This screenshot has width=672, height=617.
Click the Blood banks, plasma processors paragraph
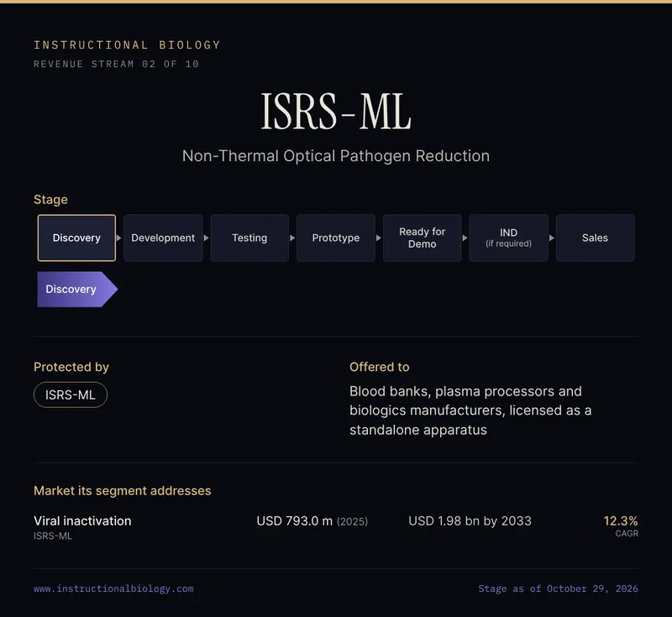coord(470,410)
